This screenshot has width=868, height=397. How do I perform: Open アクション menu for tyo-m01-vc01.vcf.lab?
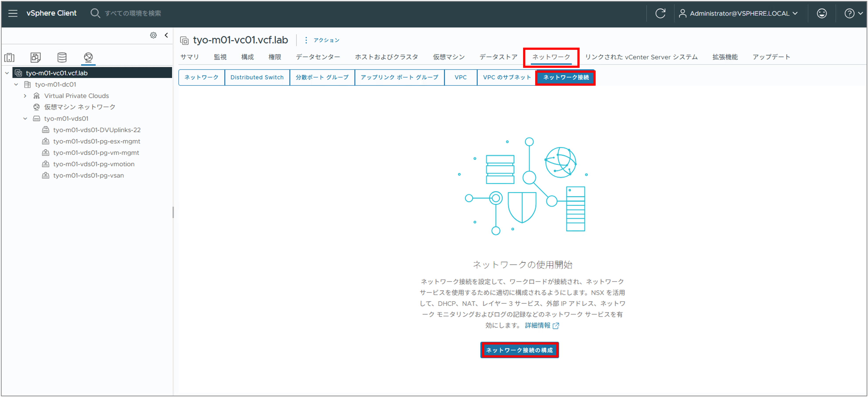coord(325,40)
